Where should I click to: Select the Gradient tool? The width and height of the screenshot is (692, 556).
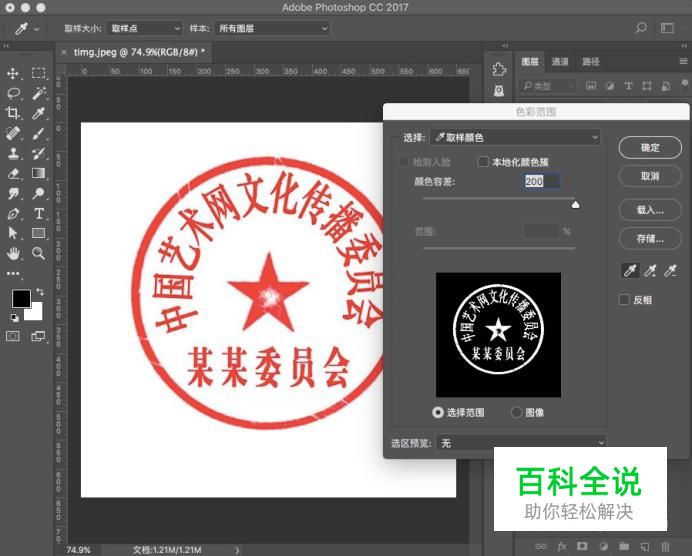pos(39,173)
